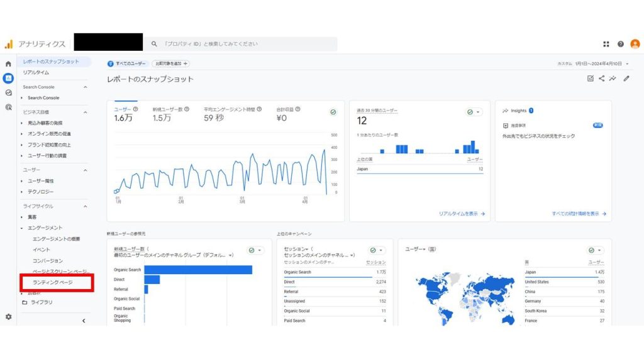Image resolution: width=644 pixels, height=362 pixels.
Task: Click help icon next to ユーザー metric
Action: pyautogui.click(x=136, y=109)
